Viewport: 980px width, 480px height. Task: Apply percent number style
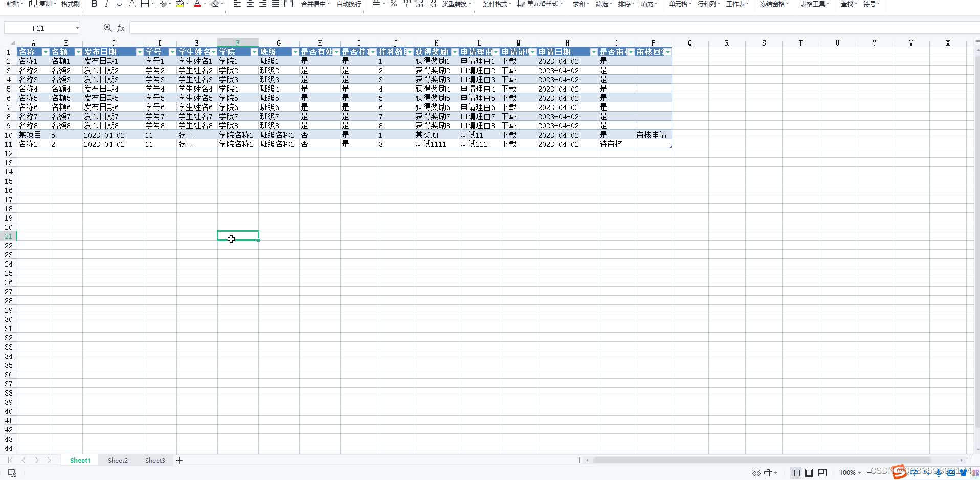tap(394, 4)
